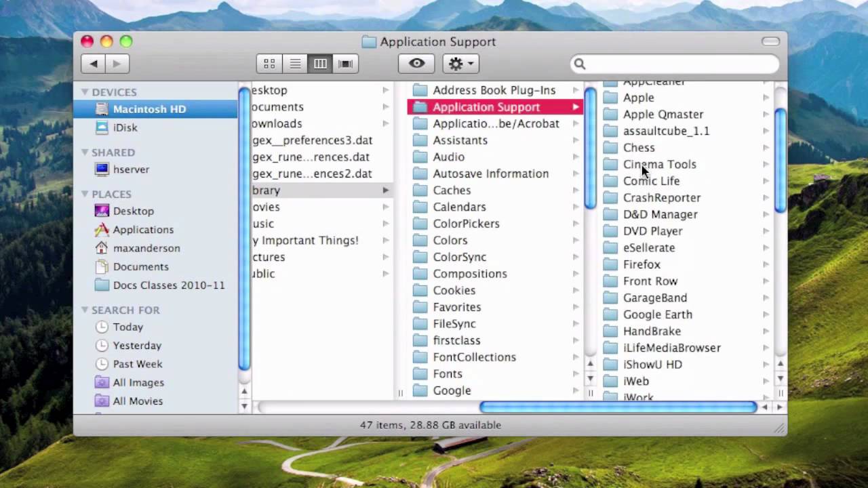Collapse the SHARED section

pos(85,152)
